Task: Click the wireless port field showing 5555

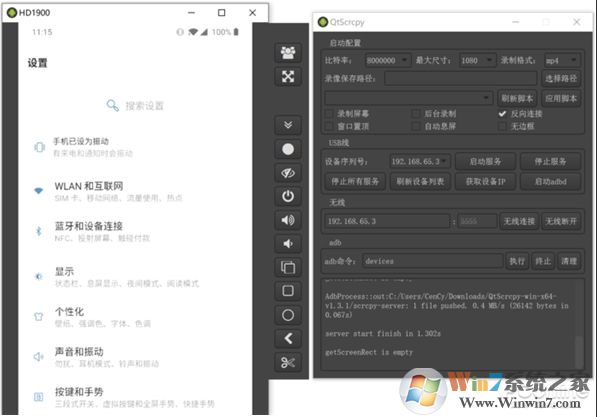Action: tap(477, 221)
